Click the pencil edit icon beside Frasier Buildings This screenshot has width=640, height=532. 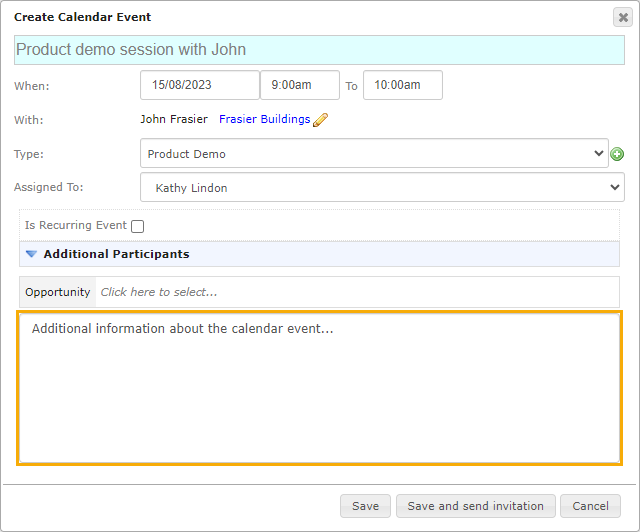pos(320,120)
